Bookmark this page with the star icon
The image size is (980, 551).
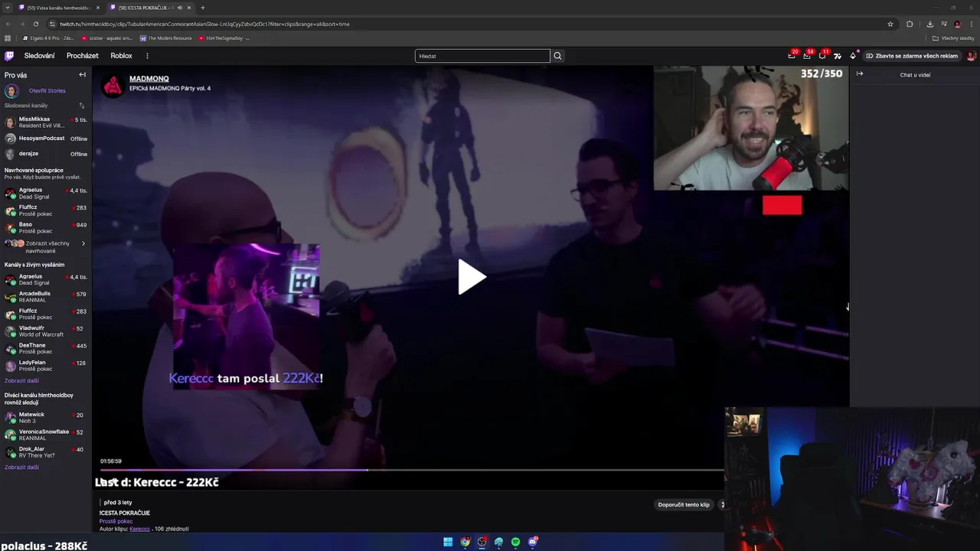(890, 24)
